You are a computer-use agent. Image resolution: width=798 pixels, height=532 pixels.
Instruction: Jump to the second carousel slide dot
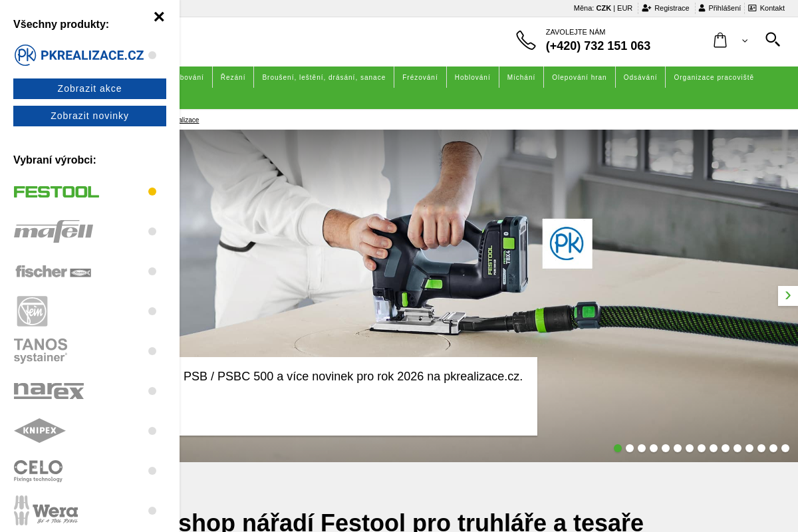[630, 448]
